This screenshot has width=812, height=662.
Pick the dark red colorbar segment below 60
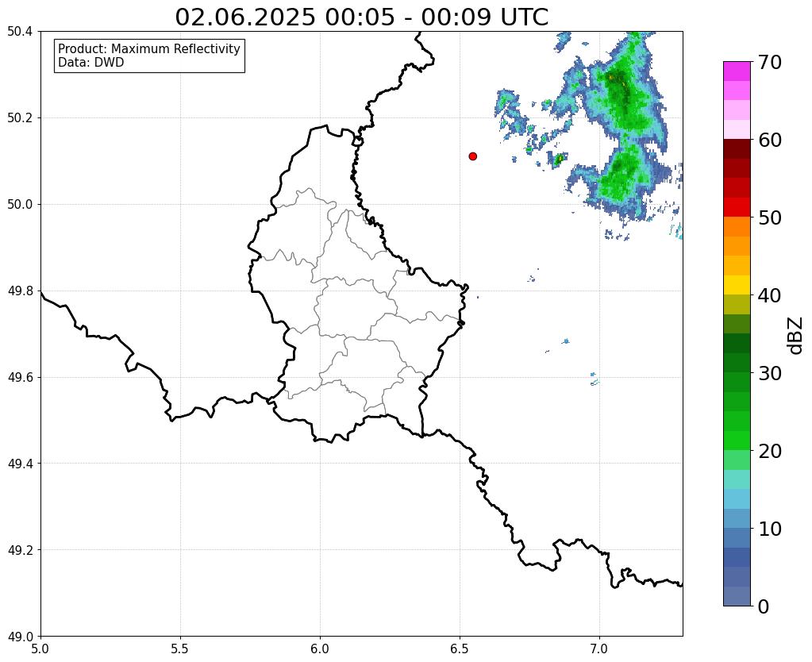point(737,148)
